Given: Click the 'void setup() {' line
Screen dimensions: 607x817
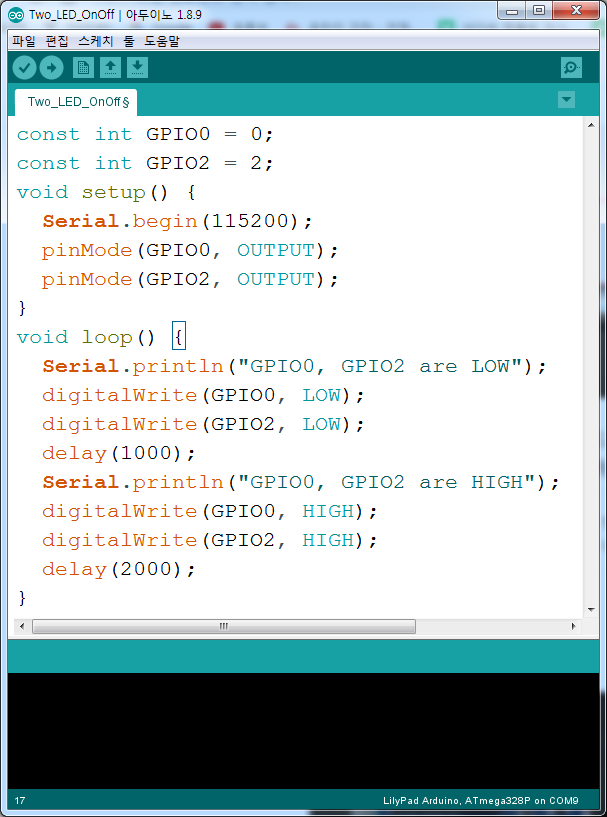Looking at the screenshot, I should (x=106, y=193).
